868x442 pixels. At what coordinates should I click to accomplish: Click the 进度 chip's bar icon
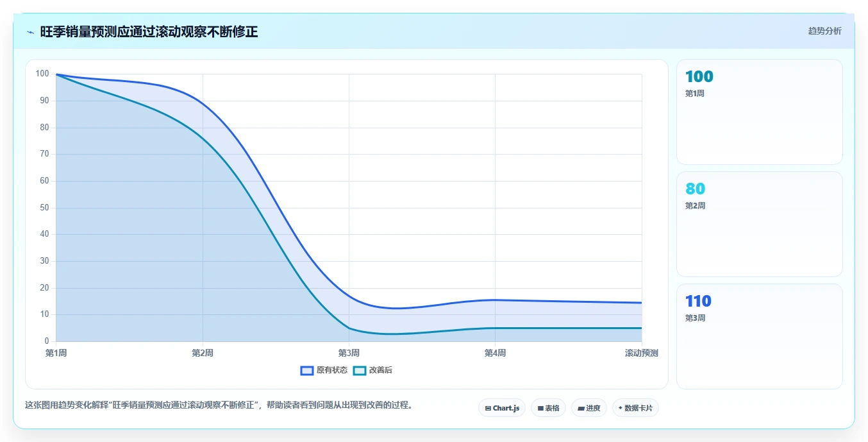581,408
